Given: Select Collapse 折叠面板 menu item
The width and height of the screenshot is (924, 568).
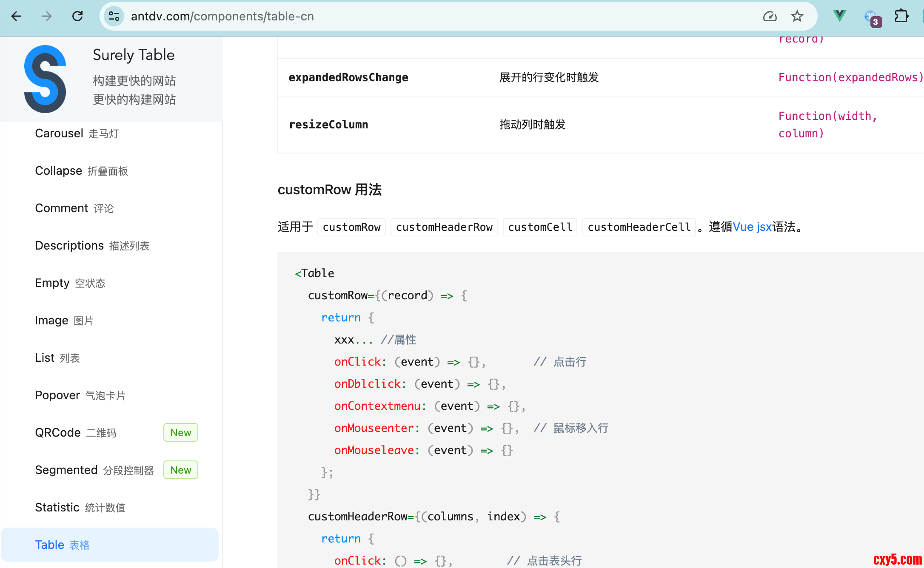Looking at the screenshot, I should click(x=81, y=171).
